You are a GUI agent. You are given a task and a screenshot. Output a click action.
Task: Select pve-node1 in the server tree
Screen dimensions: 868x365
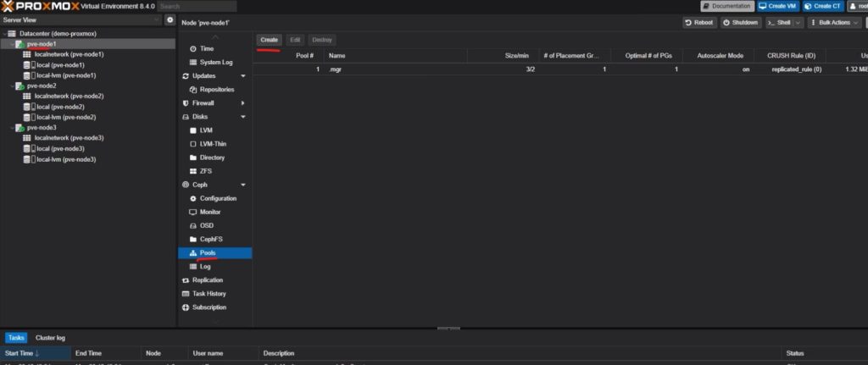point(42,44)
